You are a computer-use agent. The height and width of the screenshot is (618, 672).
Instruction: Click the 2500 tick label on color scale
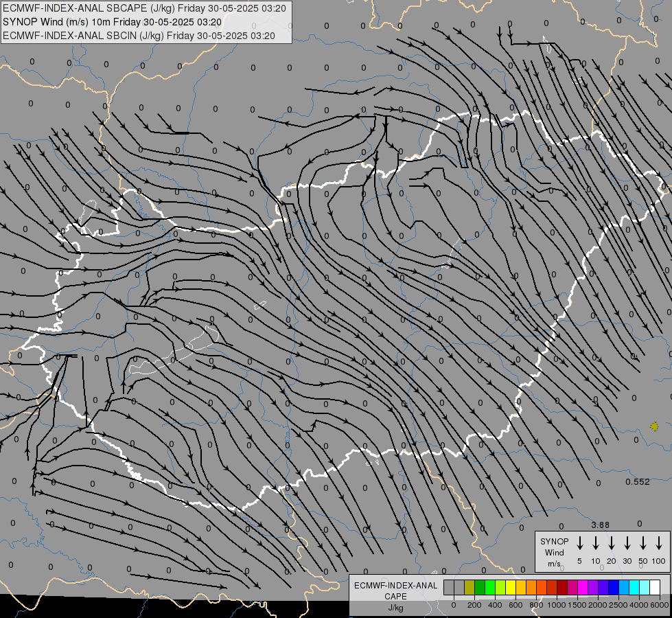618,605
